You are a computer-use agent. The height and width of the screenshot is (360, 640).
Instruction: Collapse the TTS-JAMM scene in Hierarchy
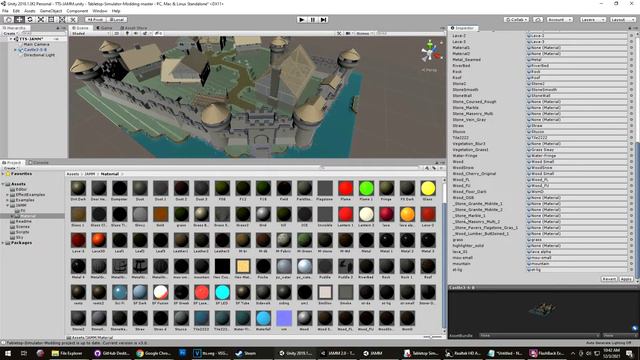pos(11,39)
